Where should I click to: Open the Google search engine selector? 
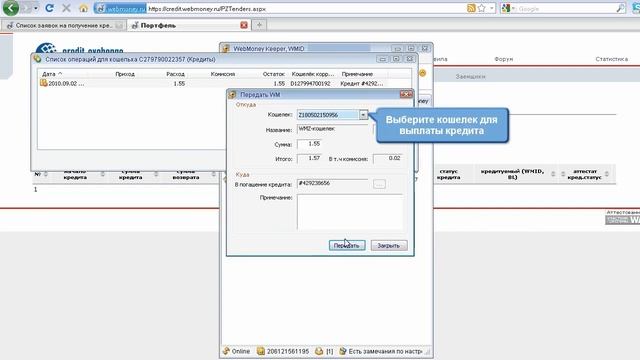pyautogui.click(x=507, y=9)
